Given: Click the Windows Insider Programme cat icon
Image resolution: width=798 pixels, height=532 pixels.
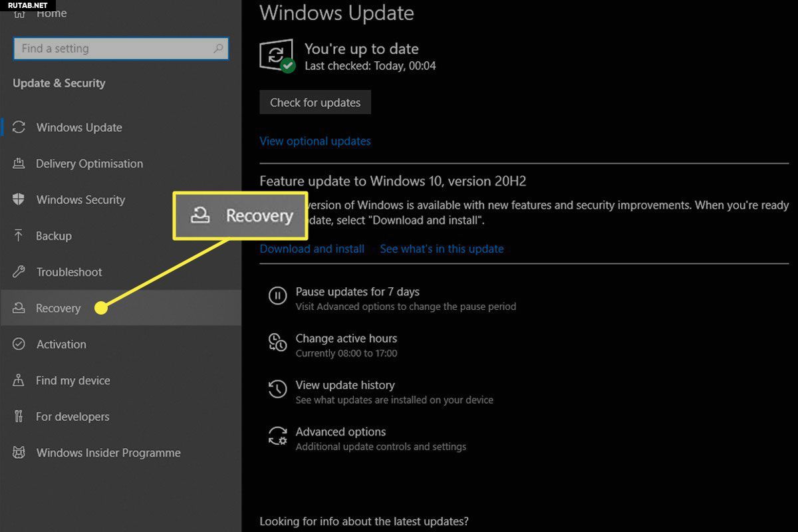Looking at the screenshot, I should tap(19, 453).
